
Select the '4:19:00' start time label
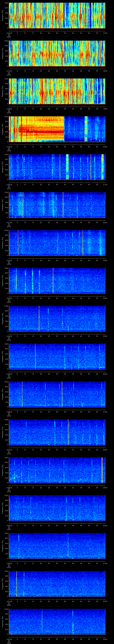click(x=9, y=147)
